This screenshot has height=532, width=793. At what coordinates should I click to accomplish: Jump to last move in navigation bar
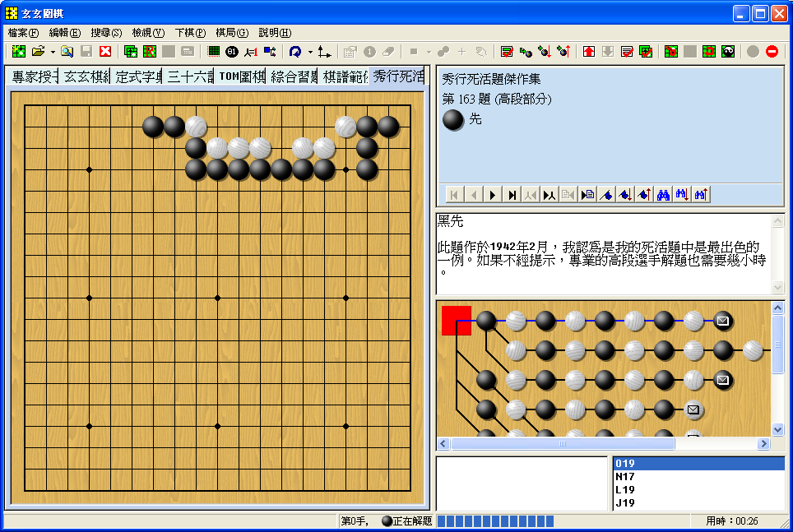(x=512, y=195)
